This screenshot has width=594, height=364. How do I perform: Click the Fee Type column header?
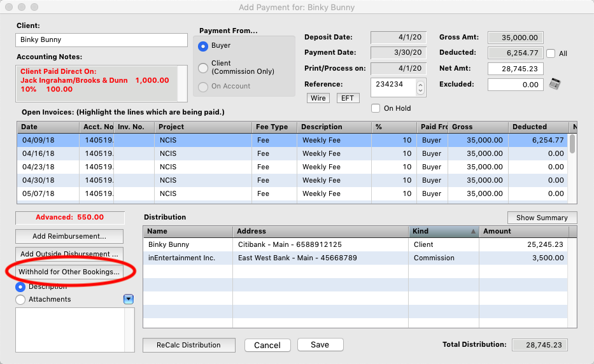tap(274, 127)
